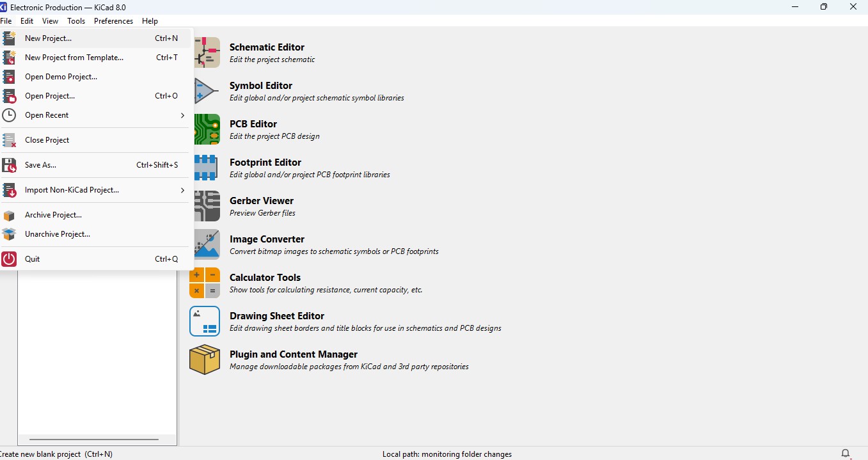Click the Close Project icon

point(9,140)
